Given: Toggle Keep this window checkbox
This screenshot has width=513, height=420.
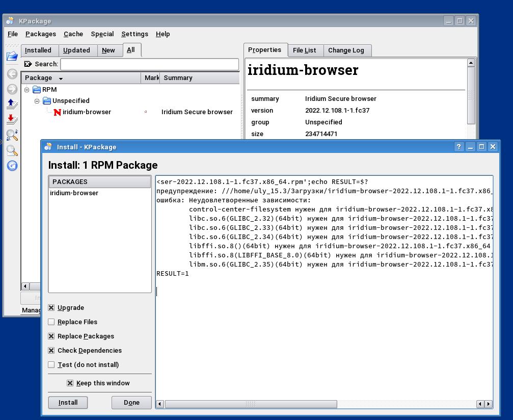Looking at the screenshot, I should point(70,383).
